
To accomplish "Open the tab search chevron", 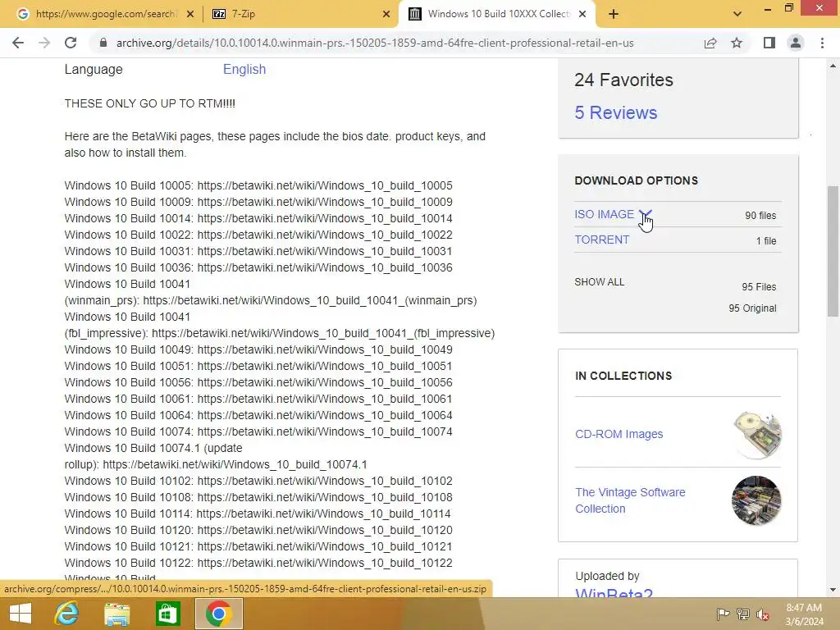I will click(737, 14).
